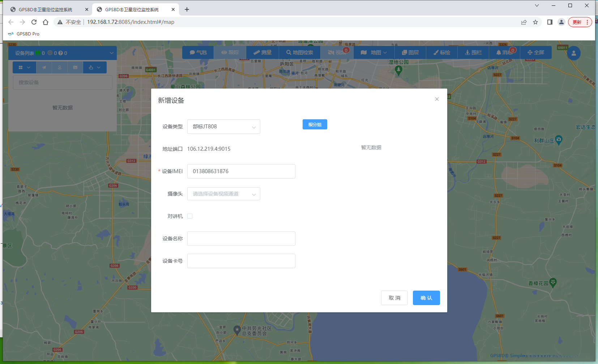
Task: Collapse the 设备列表 panel with its chevron
Action: coord(111,53)
